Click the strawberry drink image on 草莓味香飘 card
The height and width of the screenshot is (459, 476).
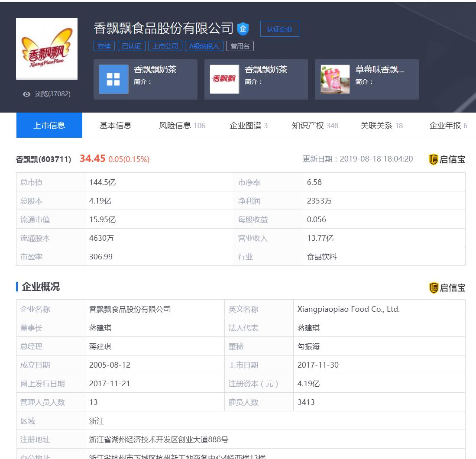335,79
